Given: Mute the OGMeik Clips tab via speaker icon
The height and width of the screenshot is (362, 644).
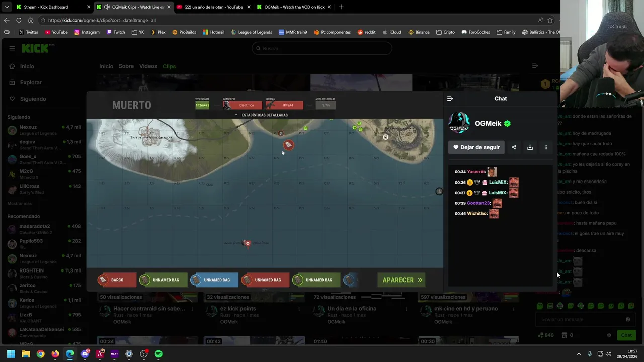Looking at the screenshot, I should [107, 7].
